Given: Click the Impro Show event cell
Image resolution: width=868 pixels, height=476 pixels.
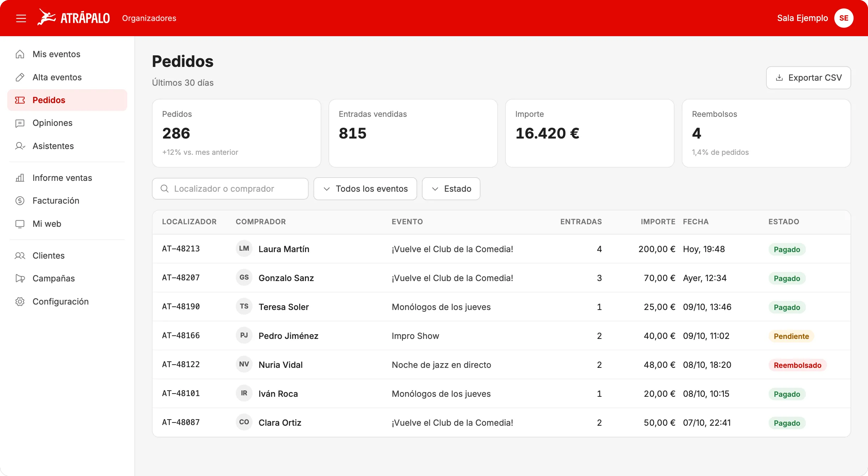Looking at the screenshot, I should [x=415, y=336].
